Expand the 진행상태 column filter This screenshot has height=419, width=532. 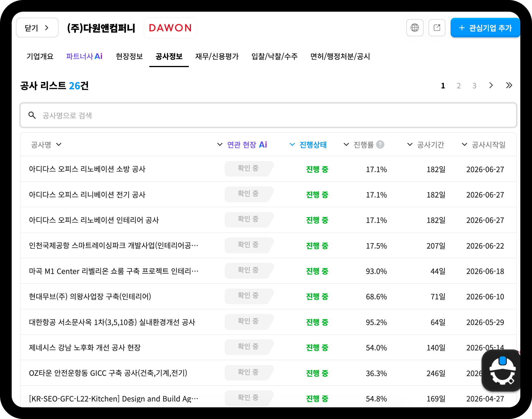292,144
